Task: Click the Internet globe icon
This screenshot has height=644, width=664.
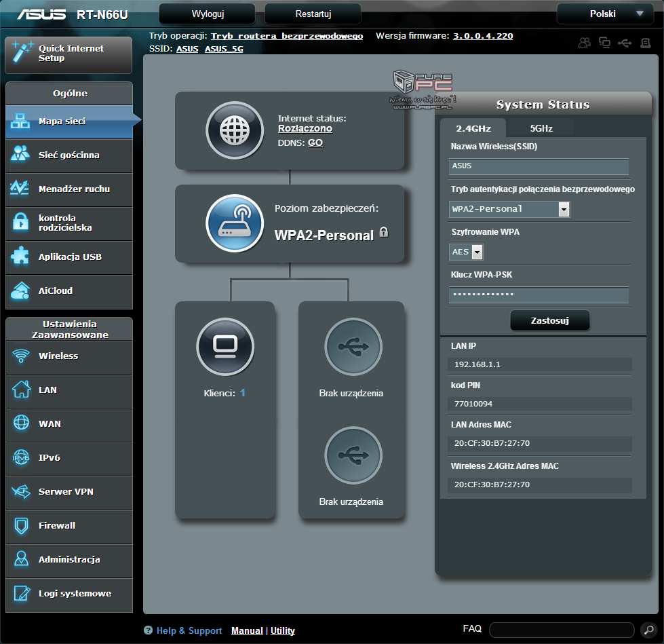Action: [x=235, y=130]
